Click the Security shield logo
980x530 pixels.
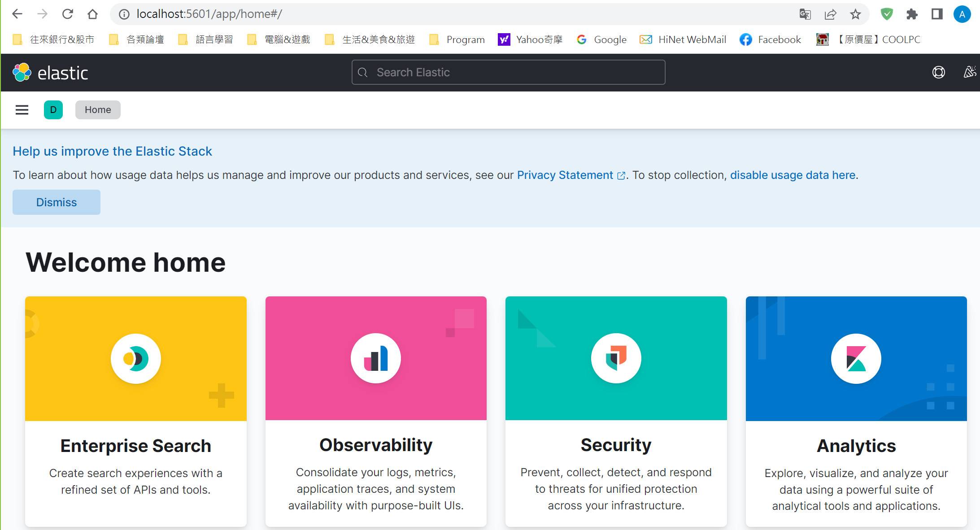click(616, 358)
